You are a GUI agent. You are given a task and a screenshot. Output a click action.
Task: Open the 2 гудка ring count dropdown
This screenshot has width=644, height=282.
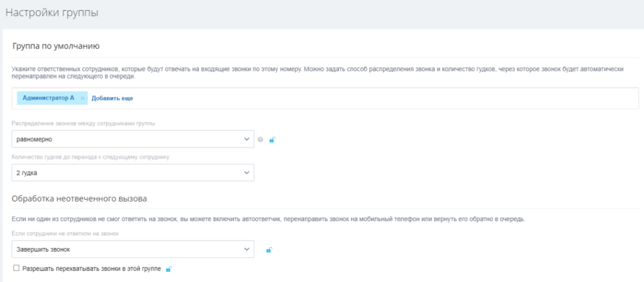[126, 173]
